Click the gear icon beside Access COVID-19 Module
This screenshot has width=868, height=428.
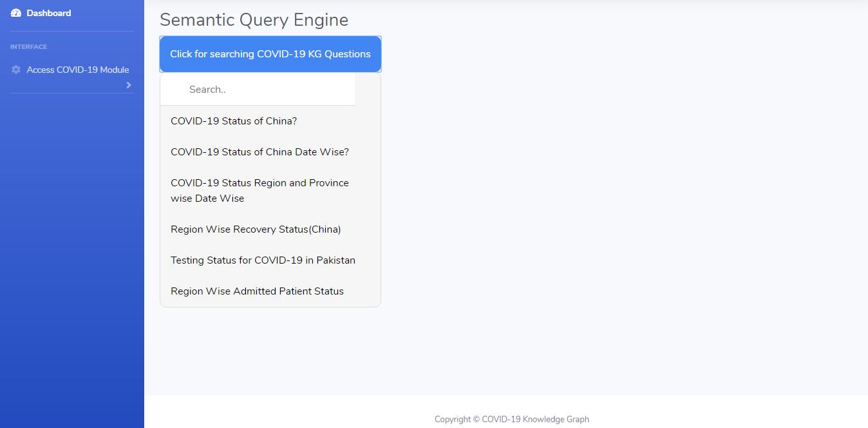click(x=16, y=70)
